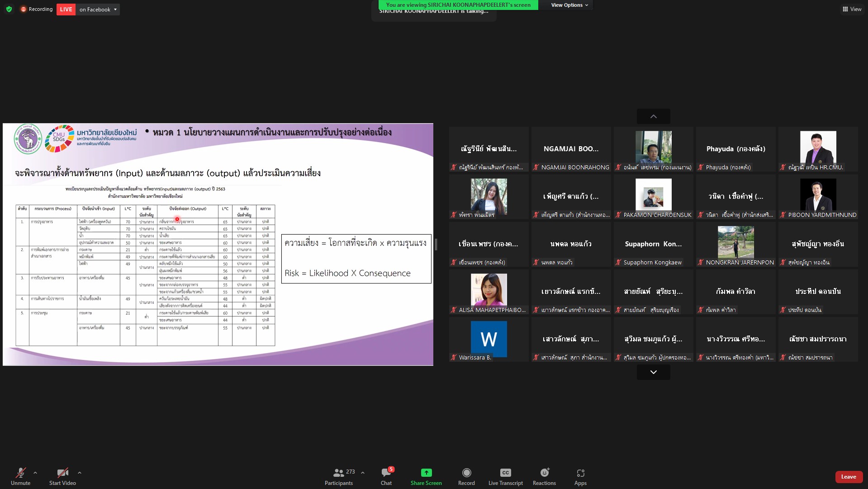Click the red Leave button
The height and width of the screenshot is (489, 868).
[849, 477]
